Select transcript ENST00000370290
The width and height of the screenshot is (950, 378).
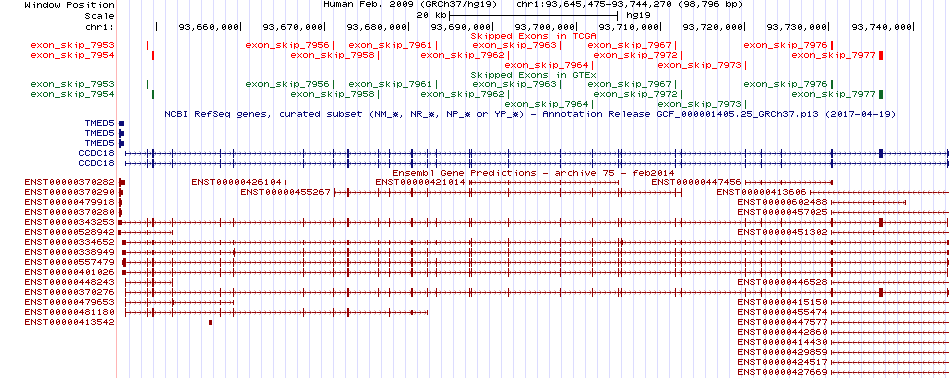(70, 192)
